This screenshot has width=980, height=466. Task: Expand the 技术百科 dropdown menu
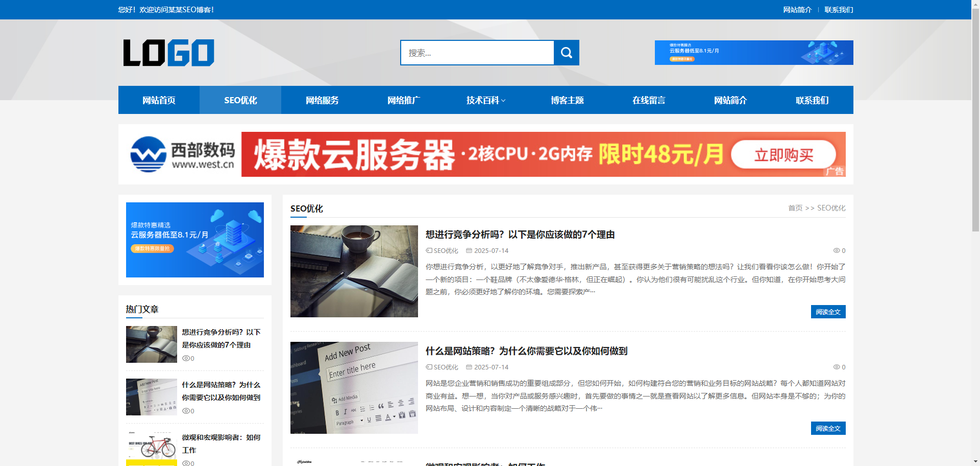(x=485, y=100)
